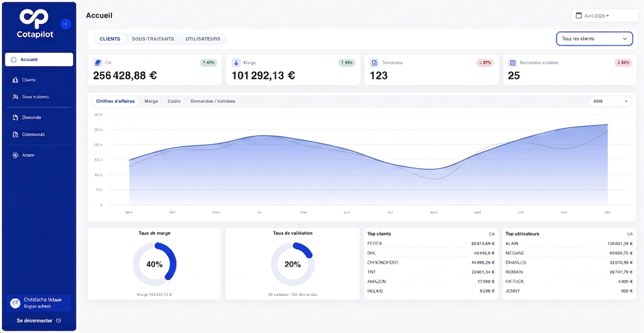Screen dimensions: 644x333
Task: Click the FEDEX row in Top clients
Action: click(x=431, y=243)
